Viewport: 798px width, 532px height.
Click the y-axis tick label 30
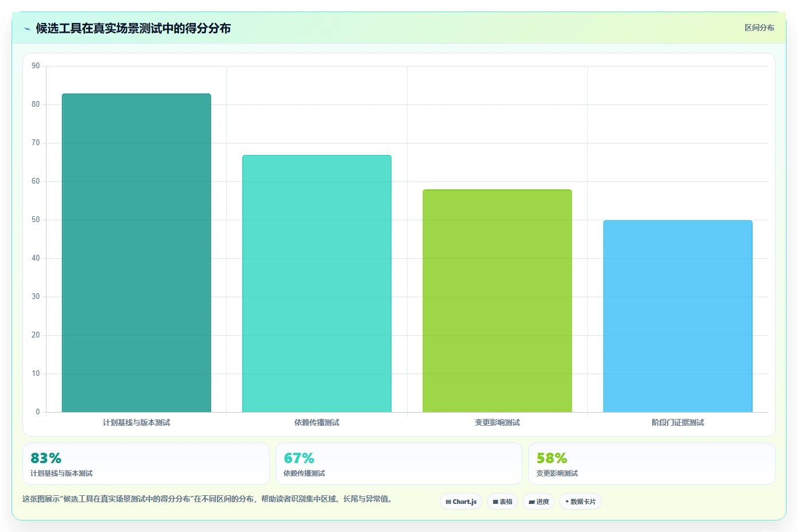[36, 297]
